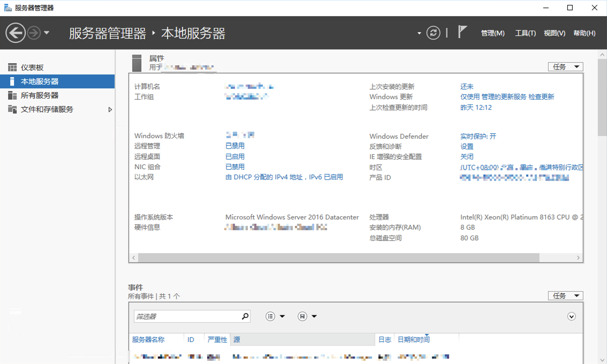The width and height of the screenshot is (607, 364).
Task: Open the dropdown arrow beside the criteria list icon
Action: 282,316
